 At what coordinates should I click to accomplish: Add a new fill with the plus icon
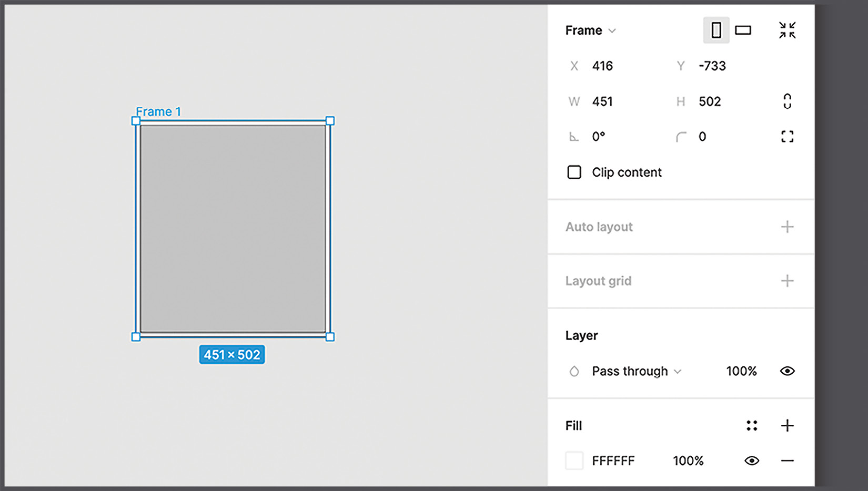(x=788, y=425)
